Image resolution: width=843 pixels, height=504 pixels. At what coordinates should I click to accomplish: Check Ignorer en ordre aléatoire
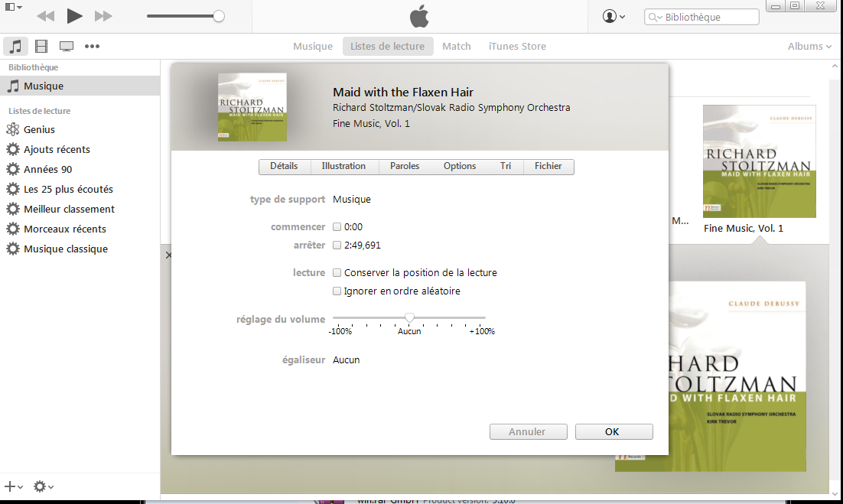(337, 291)
